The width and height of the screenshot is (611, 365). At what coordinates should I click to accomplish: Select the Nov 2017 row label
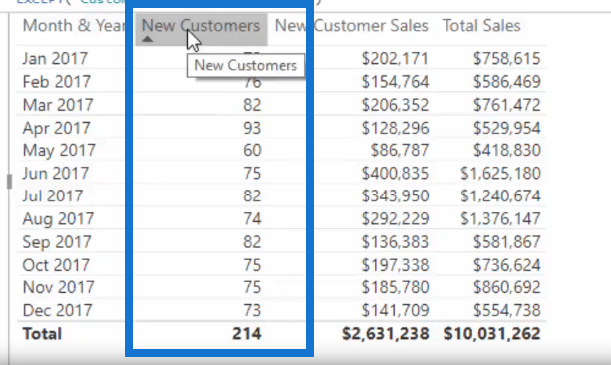click(x=58, y=287)
